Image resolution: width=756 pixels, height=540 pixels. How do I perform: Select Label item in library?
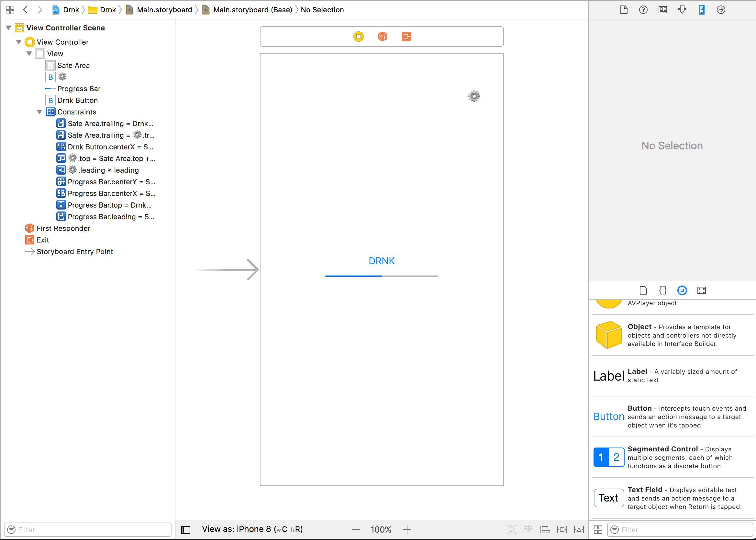click(673, 376)
